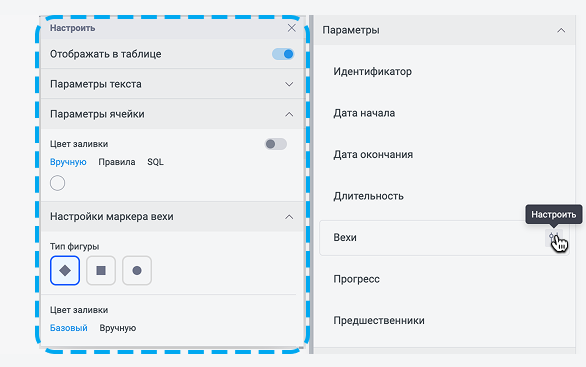Image resolution: width=586 pixels, height=367 pixels.
Task: Select Вехи parameter row
Action: click(x=444, y=238)
